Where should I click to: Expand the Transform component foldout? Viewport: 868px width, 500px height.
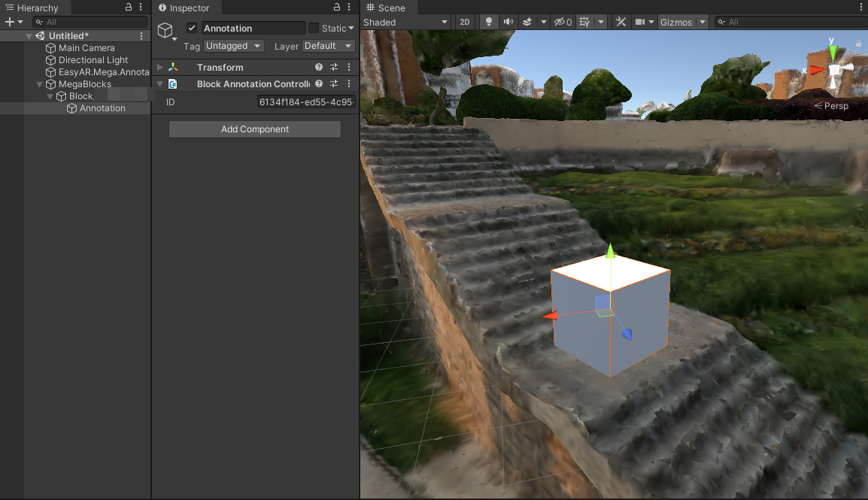(160, 68)
